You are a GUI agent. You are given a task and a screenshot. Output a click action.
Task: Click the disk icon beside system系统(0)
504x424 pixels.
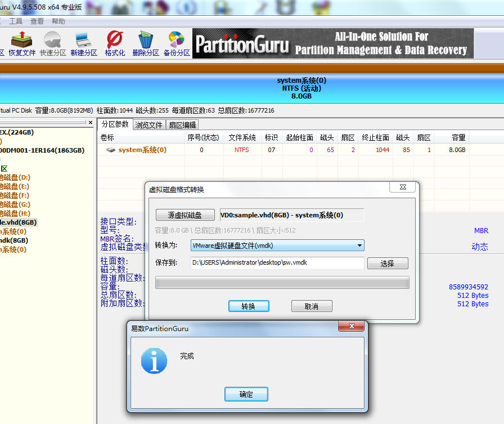[111, 150]
